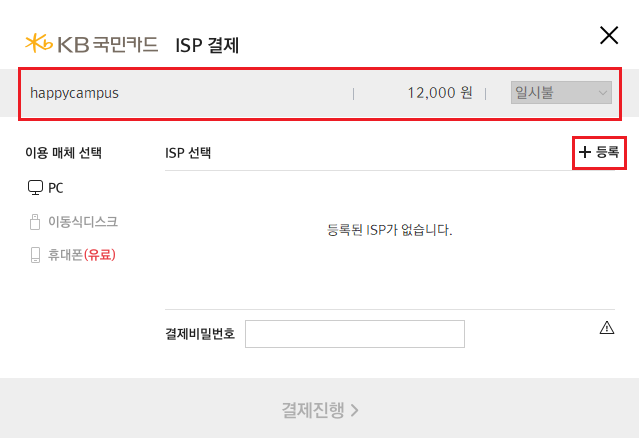Click the 12,000 원 payment amount
Image resolution: width=639 pixels, height=438 pixels.
(439, 93)
